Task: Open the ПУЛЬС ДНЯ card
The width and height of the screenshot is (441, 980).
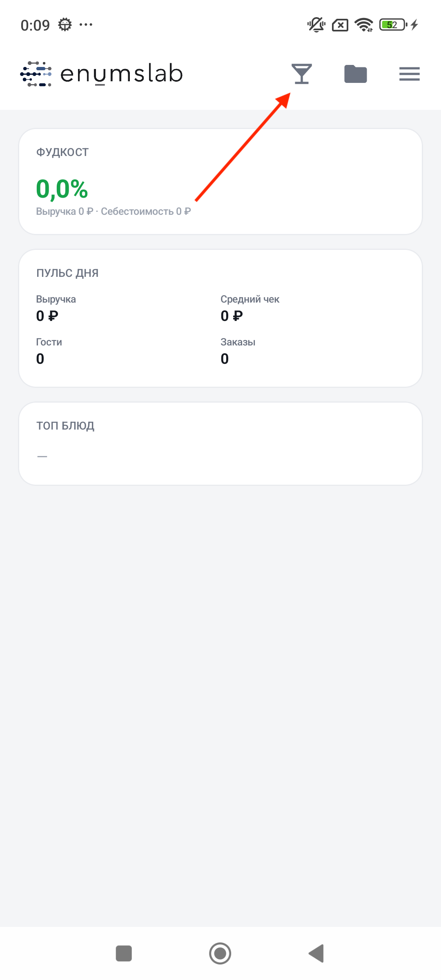Action: (x=220, y=318)
